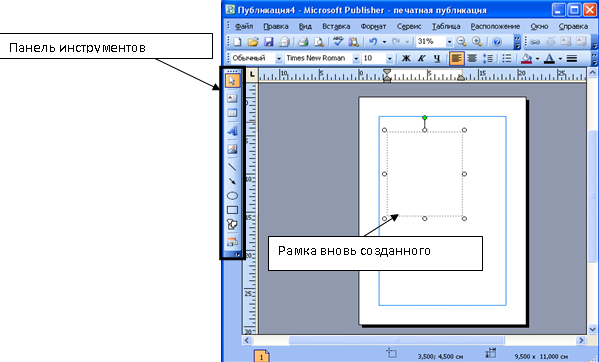Viewport: 599px width, 362px height.
Task: Select the Select Objects arrow tool
Action: pos(232,81)
